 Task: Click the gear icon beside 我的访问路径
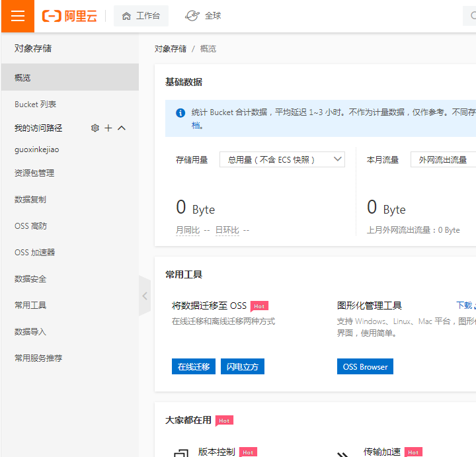[95, 128]
